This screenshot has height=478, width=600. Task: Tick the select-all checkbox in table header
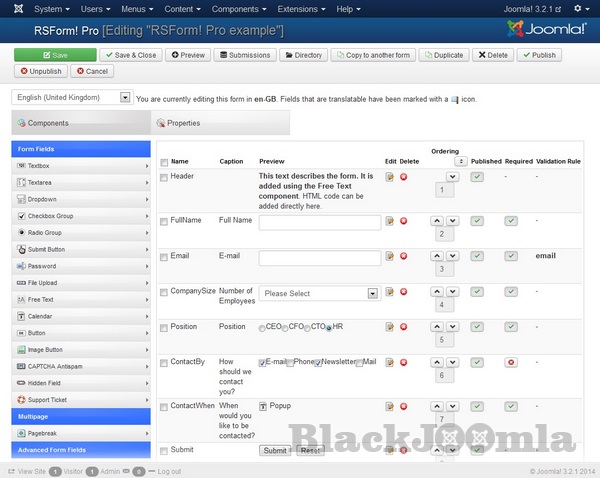point(164,161)
